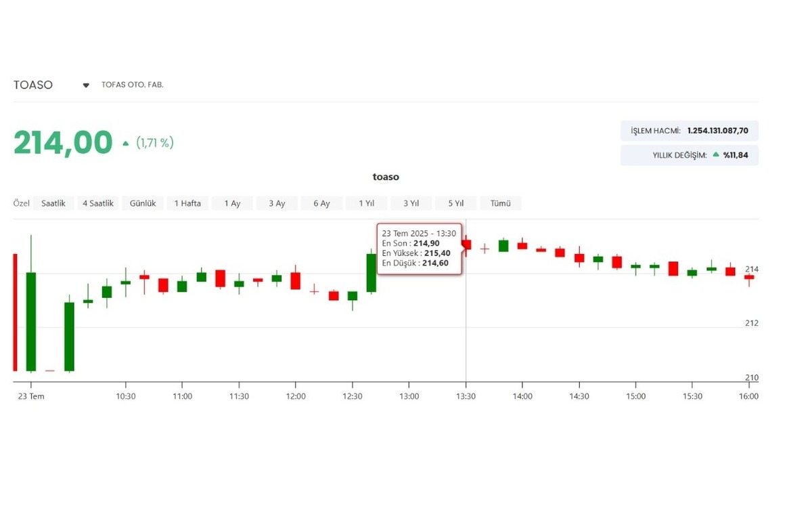The image size is (812, 508).
Task: Switch chart to 1 Hafta range
Action: pyautogui.click(x=187, y=203)
